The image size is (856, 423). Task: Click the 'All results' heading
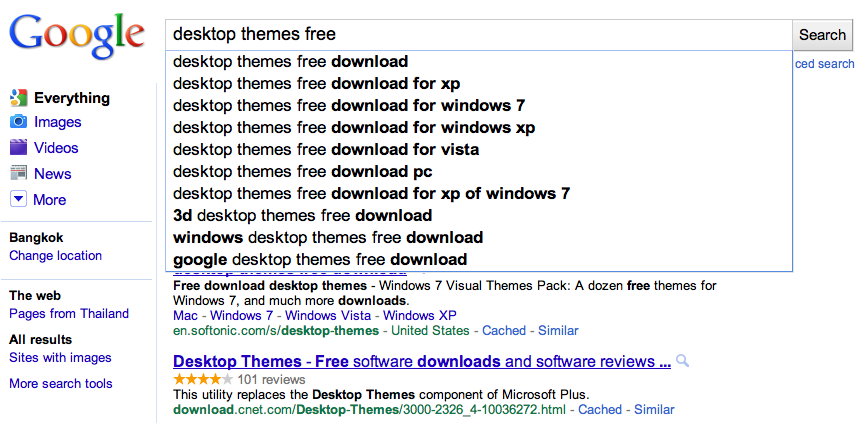pyautogui.click(x=40, y=339)
